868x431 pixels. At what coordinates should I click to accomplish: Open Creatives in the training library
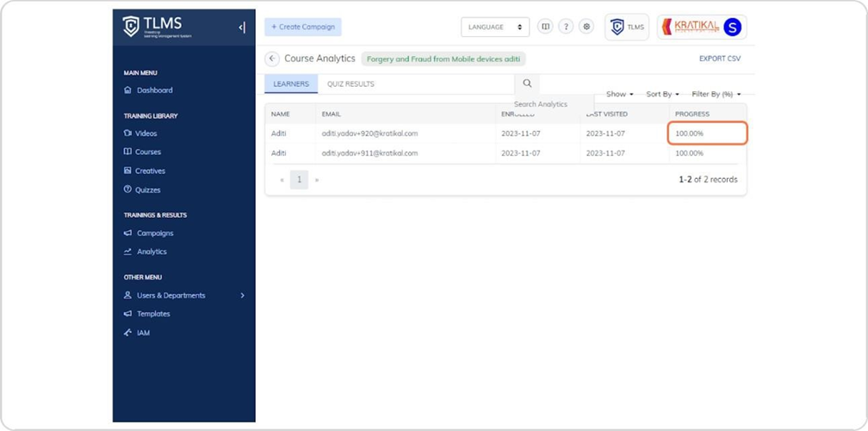pos(145,171)
